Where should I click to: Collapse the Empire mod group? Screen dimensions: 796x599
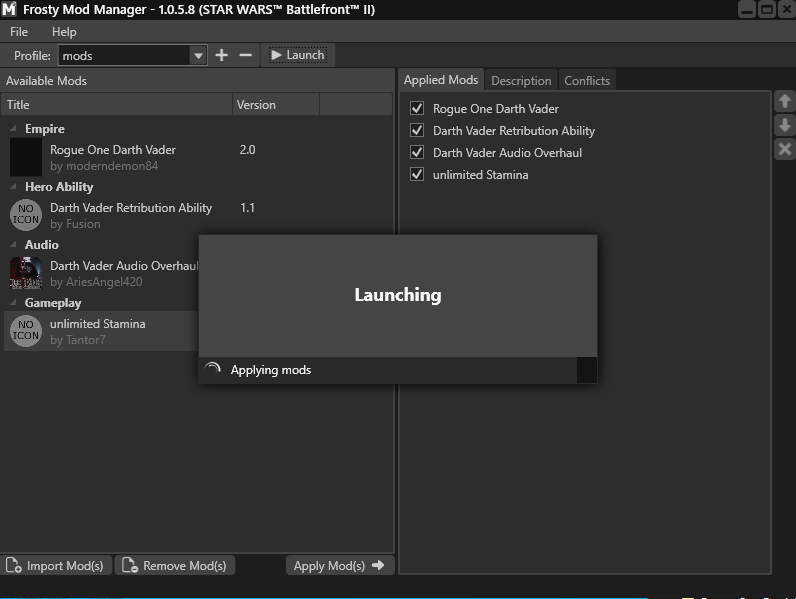13,128
